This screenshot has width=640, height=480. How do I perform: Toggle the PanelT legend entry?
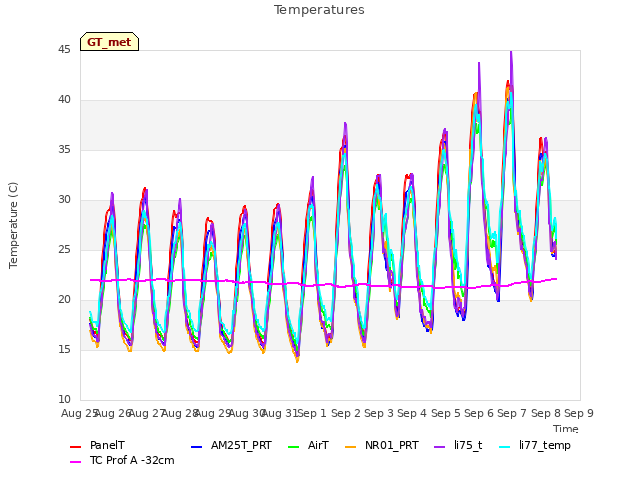(97, 445)
